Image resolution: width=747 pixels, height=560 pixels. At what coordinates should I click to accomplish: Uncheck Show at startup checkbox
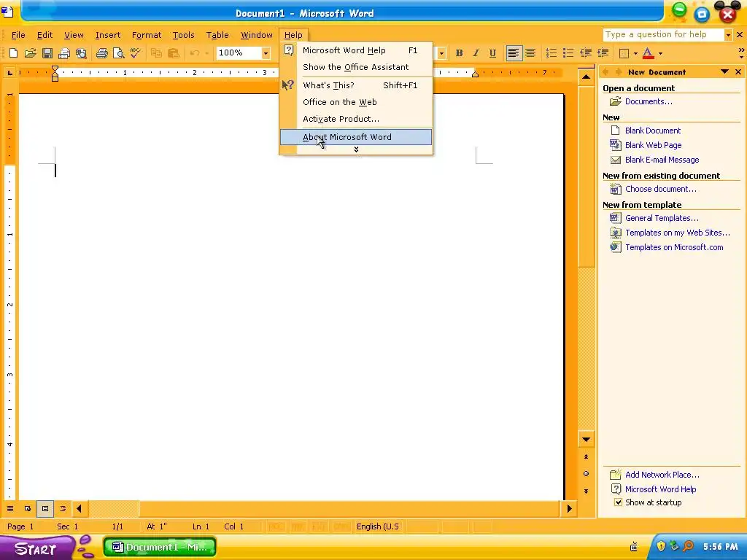pyautogui.click(x=618, y=502)
